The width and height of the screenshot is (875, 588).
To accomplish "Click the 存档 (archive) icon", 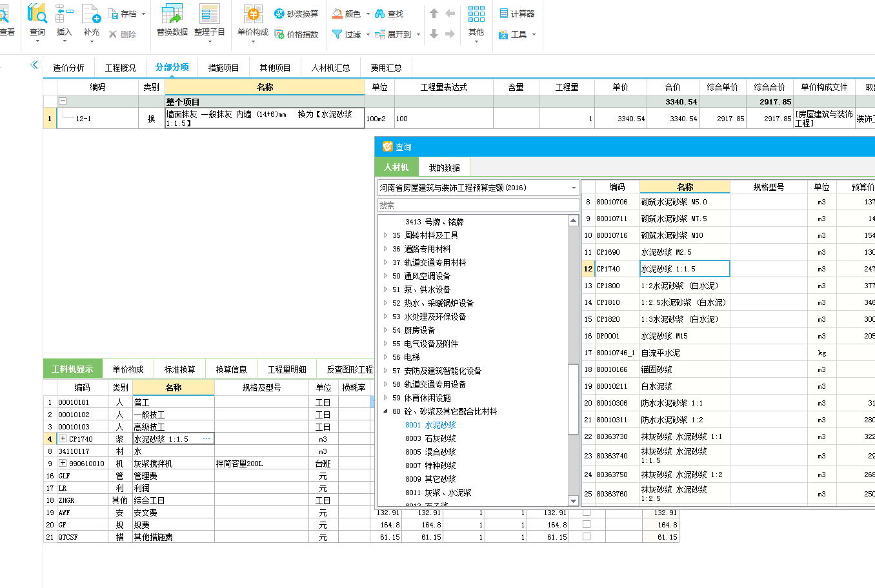I will coord(114,14).
